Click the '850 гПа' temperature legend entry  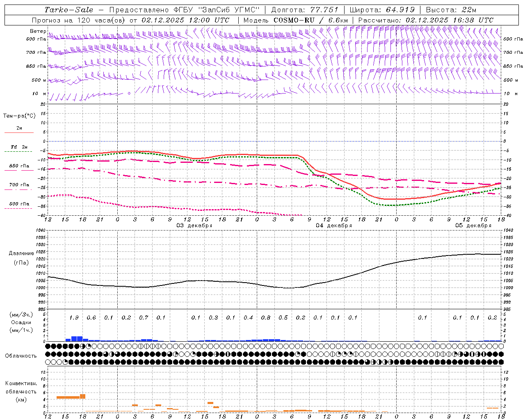click(x=19, y=166)
